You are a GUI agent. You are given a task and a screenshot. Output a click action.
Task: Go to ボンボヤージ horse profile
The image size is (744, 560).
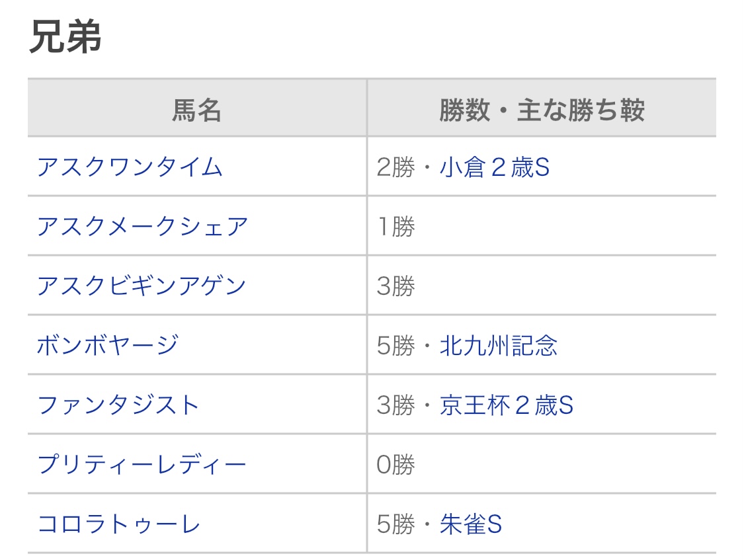point(108,346)
